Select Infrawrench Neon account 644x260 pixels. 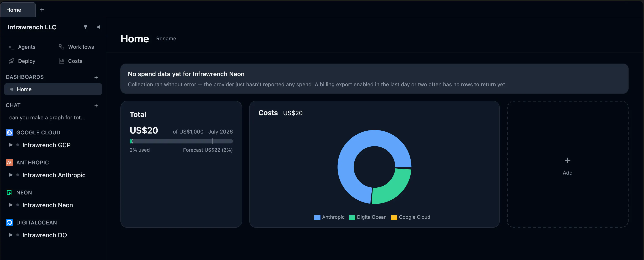tap(48, 205)
